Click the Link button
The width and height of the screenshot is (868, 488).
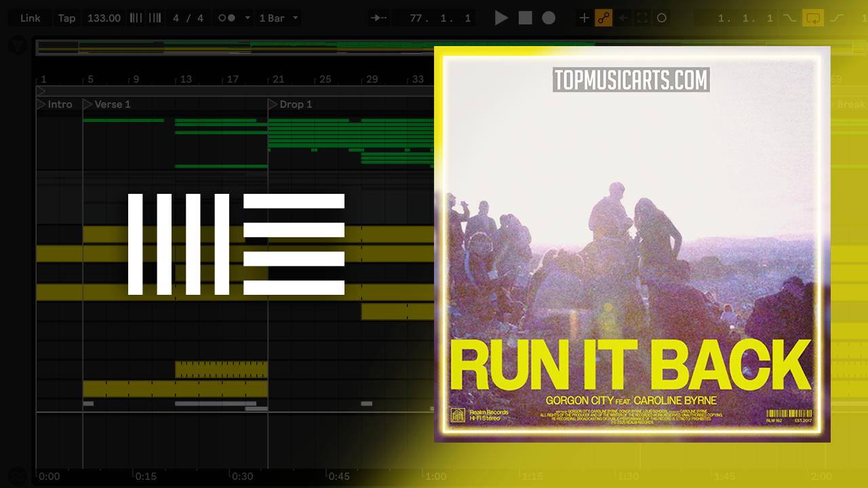(x=30, y=18)
